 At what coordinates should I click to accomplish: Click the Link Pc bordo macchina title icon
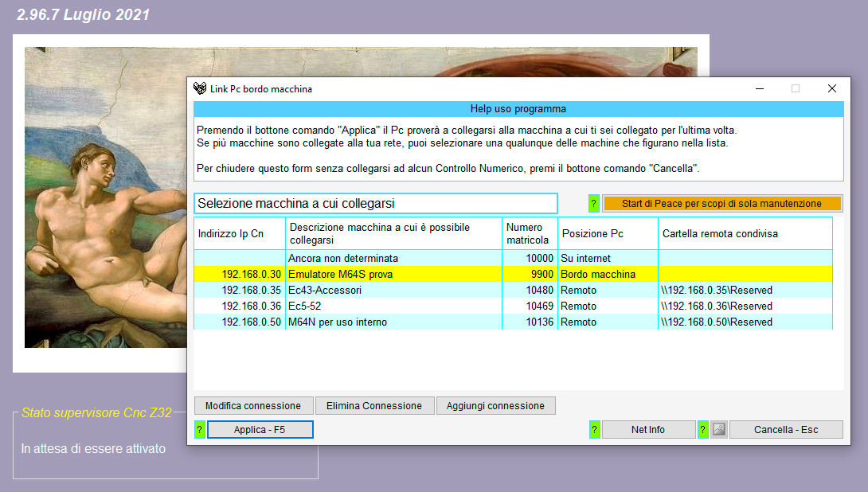[x=200, y=88]
